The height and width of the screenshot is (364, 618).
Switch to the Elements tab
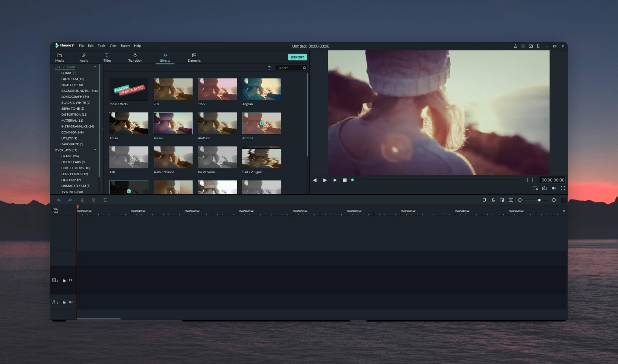pyautogui.click(x=194, y=58)
